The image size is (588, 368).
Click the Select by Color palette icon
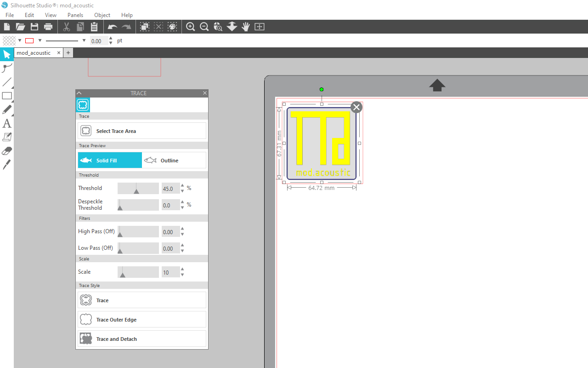pyautogui.click(x=172, y=27)
